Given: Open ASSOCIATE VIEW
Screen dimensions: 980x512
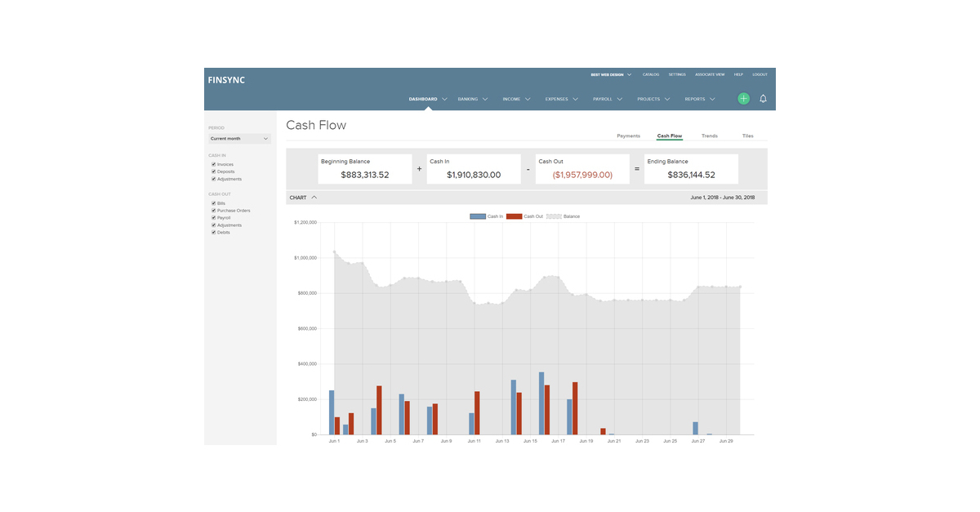Looking at the screenshot, I should click(x=709, y=73).
